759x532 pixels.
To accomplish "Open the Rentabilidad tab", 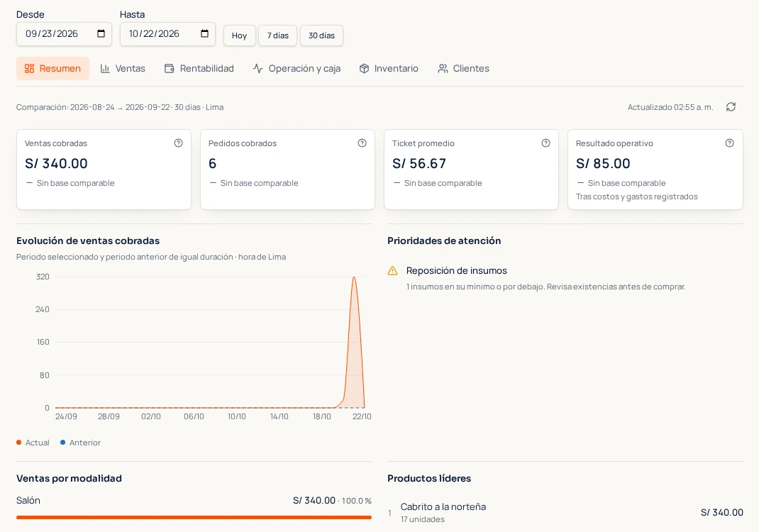I will point(199,68).
